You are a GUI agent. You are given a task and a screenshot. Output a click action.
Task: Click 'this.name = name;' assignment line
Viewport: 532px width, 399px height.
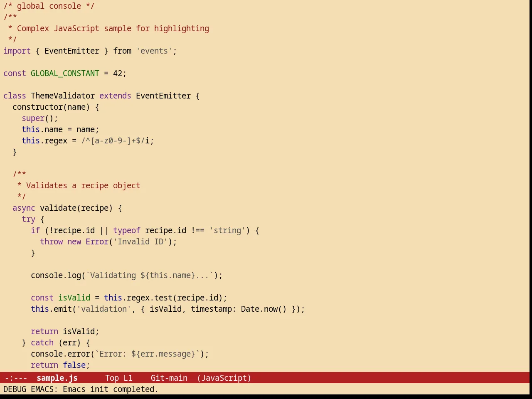(x=60, y=129)
